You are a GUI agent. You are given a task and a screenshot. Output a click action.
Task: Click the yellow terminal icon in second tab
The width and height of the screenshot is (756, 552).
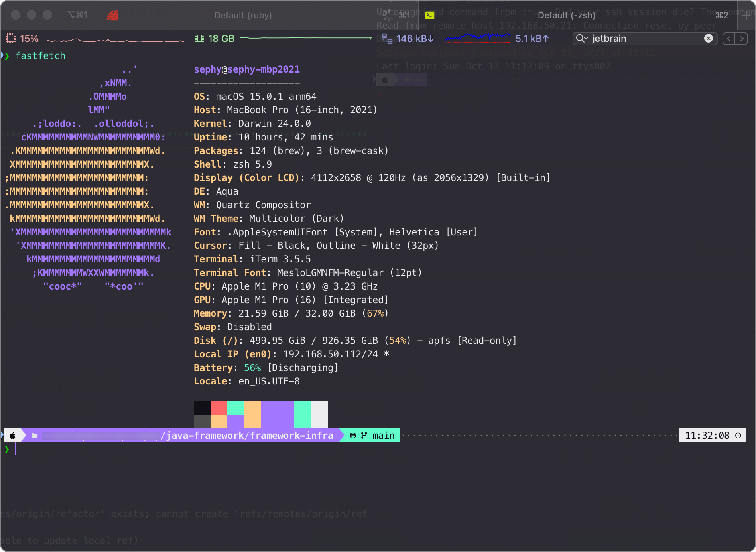coord(430,15)
